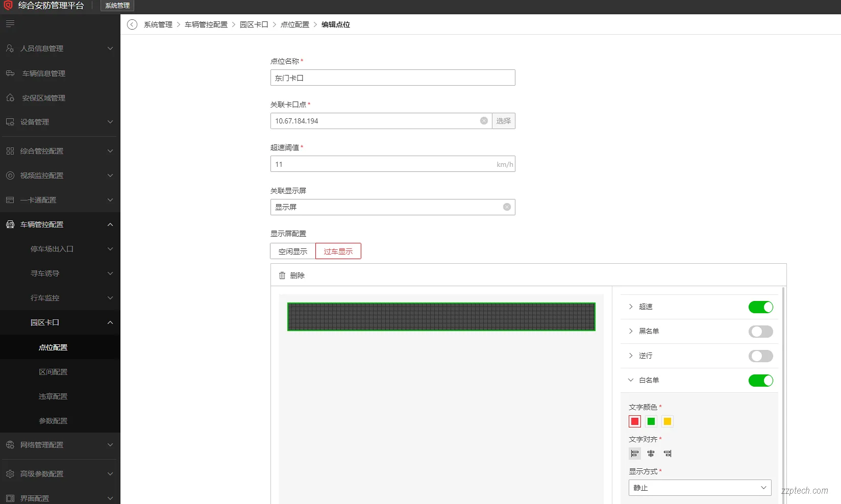Click the 车辆信息管理 vehicle icon

[x=10, y=73]
